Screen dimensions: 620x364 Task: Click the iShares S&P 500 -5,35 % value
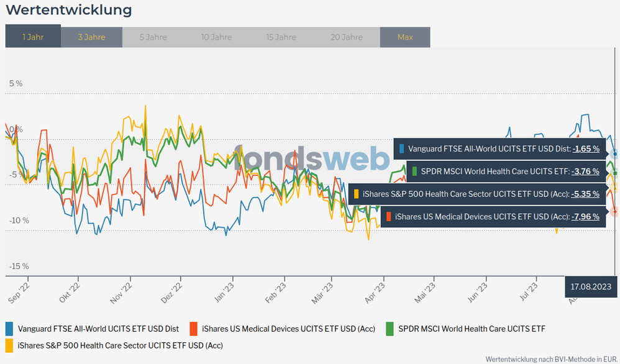586,194
